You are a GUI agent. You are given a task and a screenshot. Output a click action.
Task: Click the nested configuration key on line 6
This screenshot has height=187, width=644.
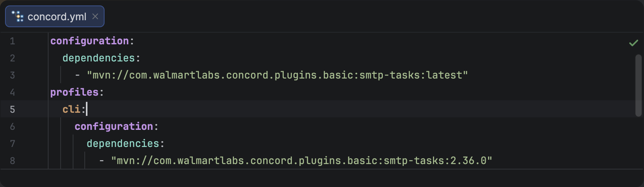114,126
